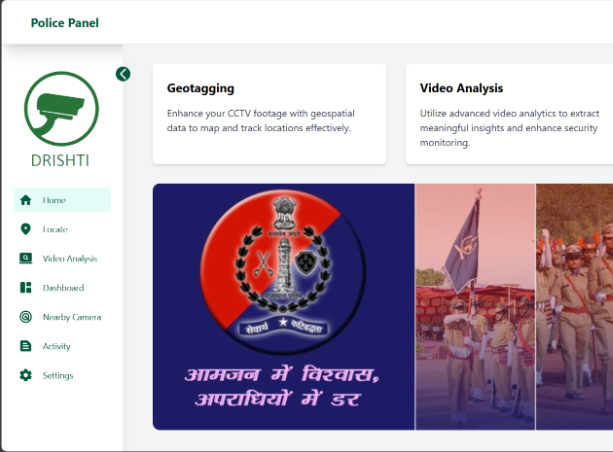613x452 pixels.
Task: Open the Geotagging card
Action: point(269,114)
